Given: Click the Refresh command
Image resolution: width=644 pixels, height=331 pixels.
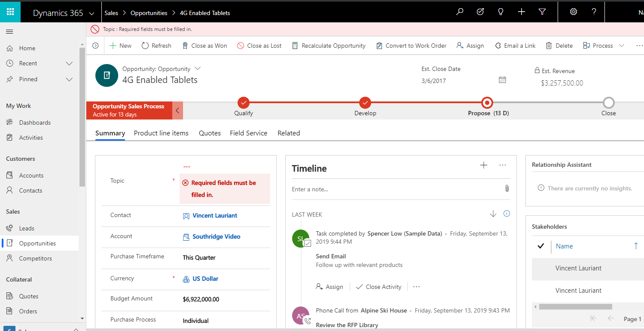Looking at the screenshot, I should 156,46.
